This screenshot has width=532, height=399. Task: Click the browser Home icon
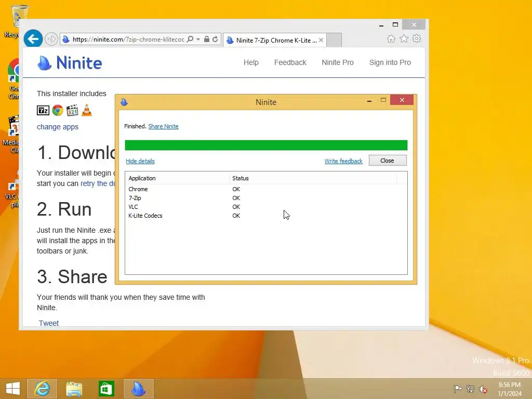click(x=391, y=39)
